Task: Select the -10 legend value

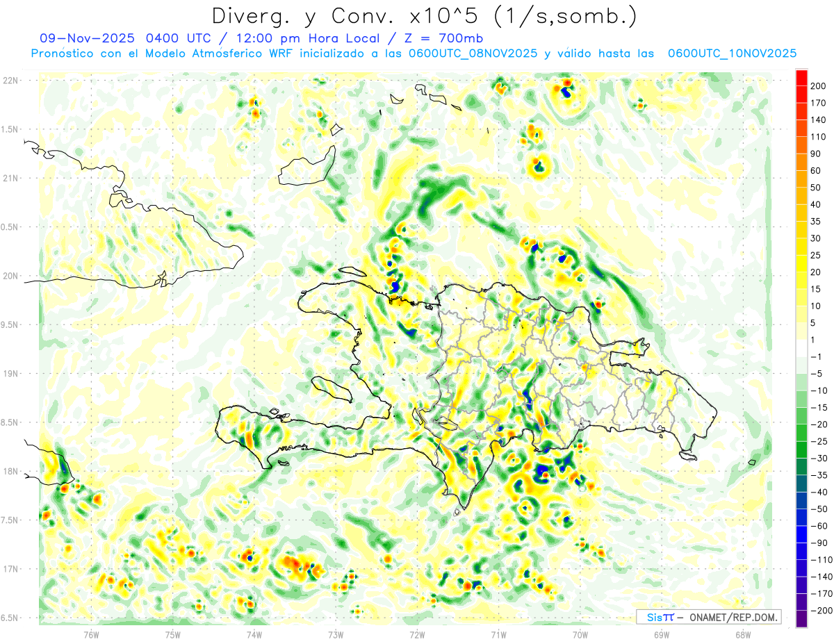Action: pos(819,390)
